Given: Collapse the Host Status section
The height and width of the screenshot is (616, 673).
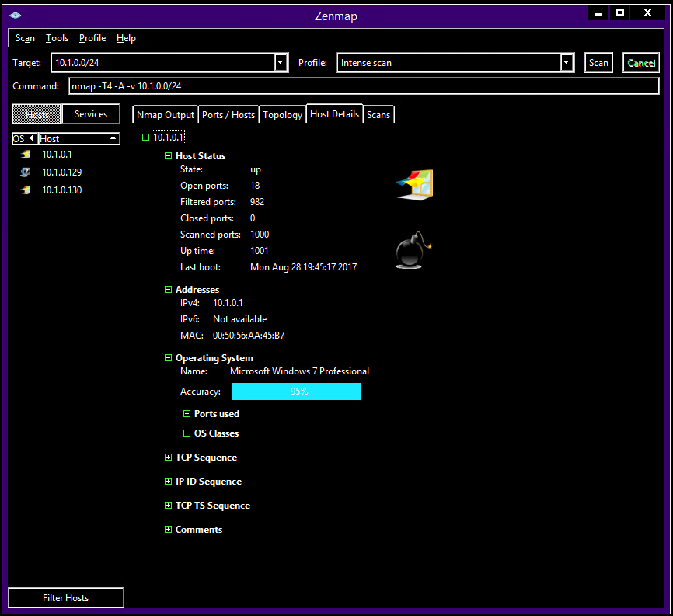Looking at the screenshot, I should point(168,155).
